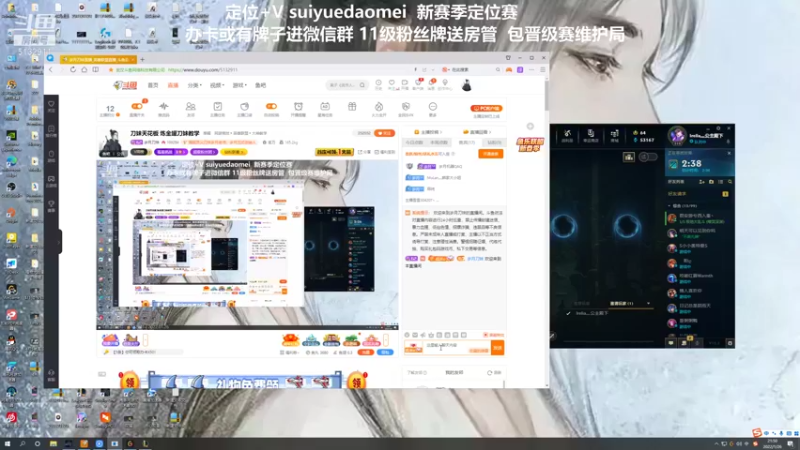Open the League client store icon
Viewport: 800px width, 450px height.
(614, 134)
